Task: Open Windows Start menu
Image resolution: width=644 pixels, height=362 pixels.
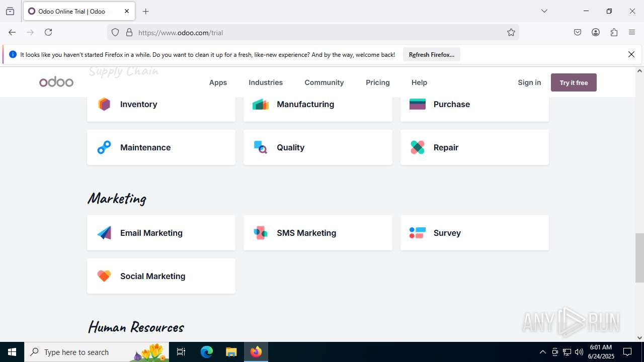Action: pos(12,352)
